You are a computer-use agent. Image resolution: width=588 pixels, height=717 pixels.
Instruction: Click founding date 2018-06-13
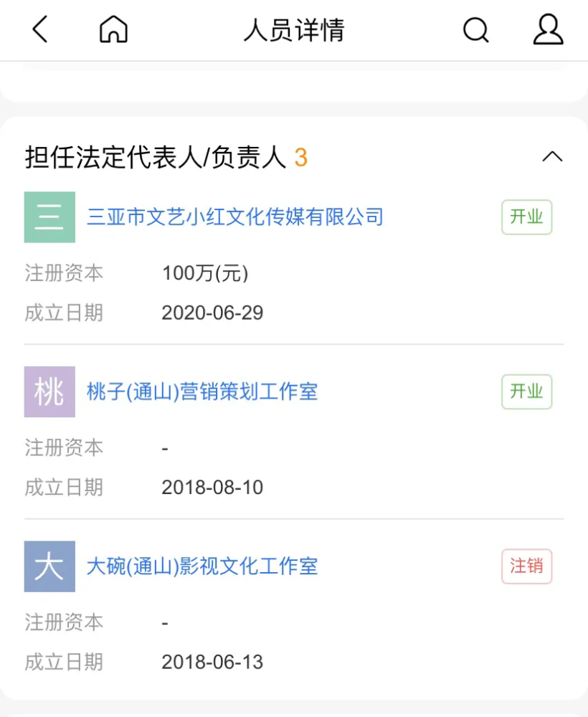213,662
